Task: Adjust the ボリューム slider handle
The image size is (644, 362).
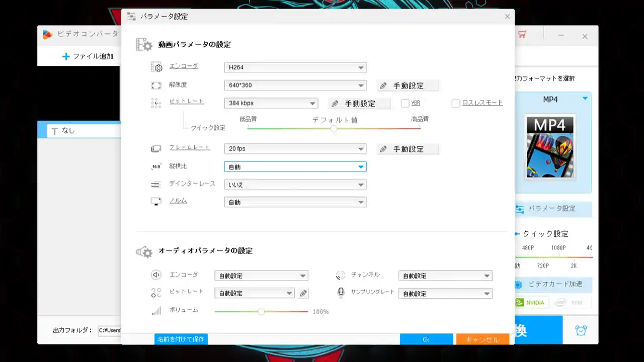Action: click(261, 312)
